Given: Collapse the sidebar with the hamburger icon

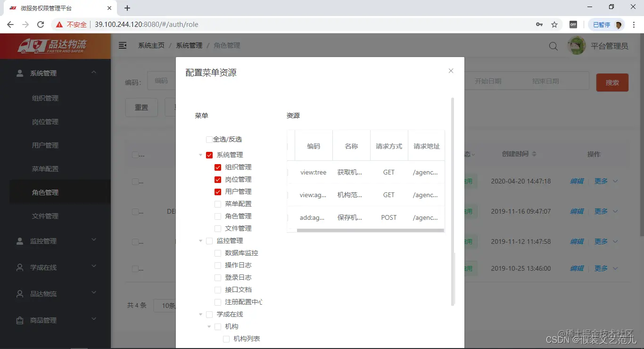Looking at the screenshot, I should tap(123, 45).
